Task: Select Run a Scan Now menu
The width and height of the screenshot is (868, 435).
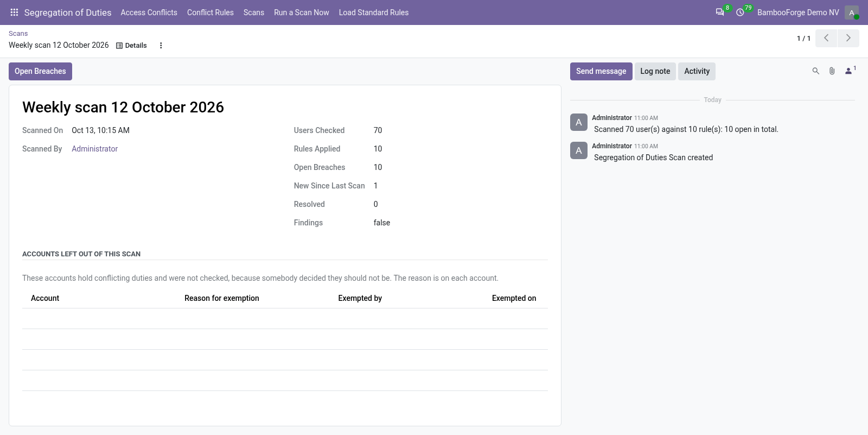Action: 302,12
